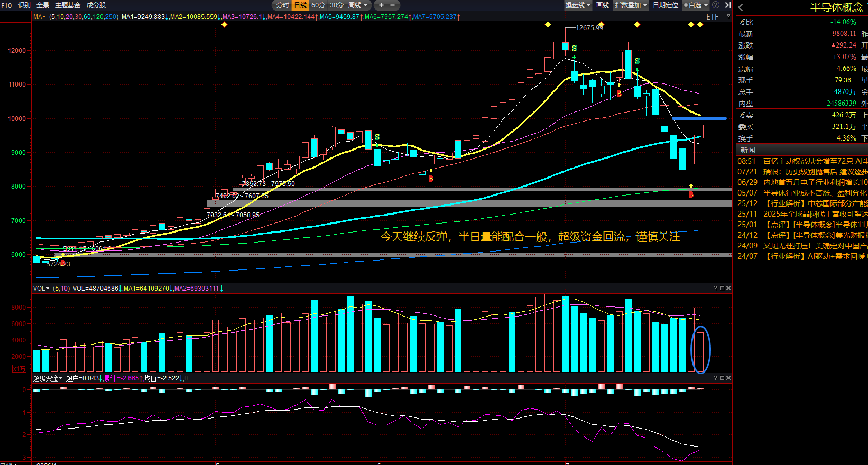The width and height of the screenshot is (868, 465).
Task: Open the 指数叠加 overlay dropdown
Action: [631, 5]
